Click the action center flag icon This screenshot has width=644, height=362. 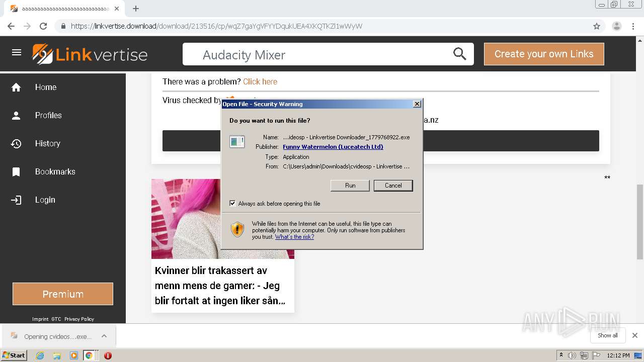(x=596, y=355)
